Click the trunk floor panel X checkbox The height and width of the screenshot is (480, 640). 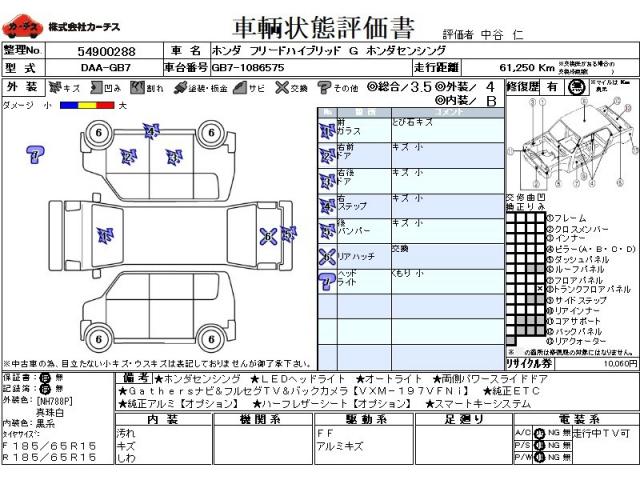[x=540, y=289]
